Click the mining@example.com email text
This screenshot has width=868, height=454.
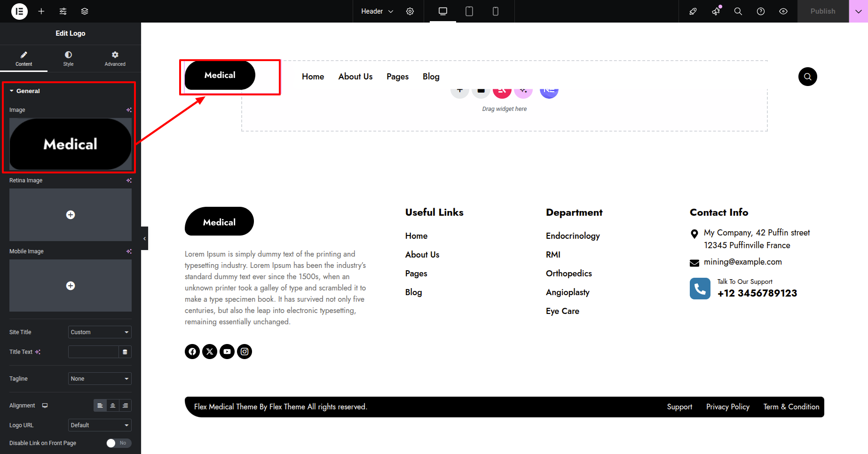point(743,262)
